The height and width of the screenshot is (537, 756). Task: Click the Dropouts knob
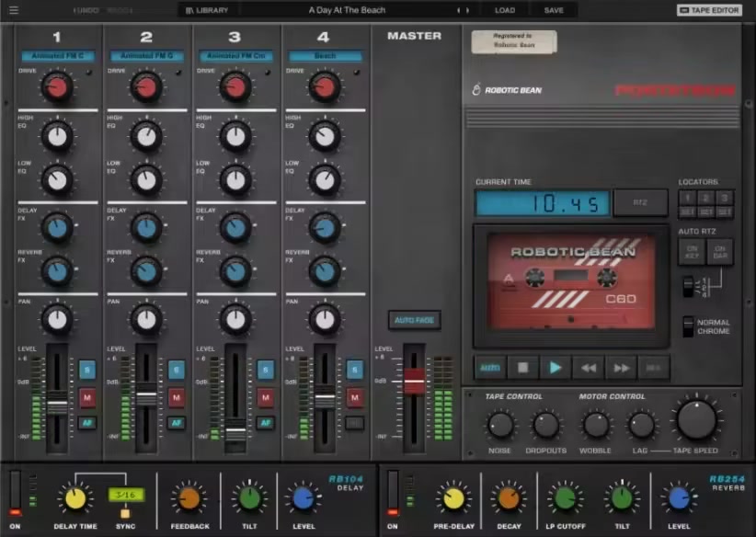545,425
